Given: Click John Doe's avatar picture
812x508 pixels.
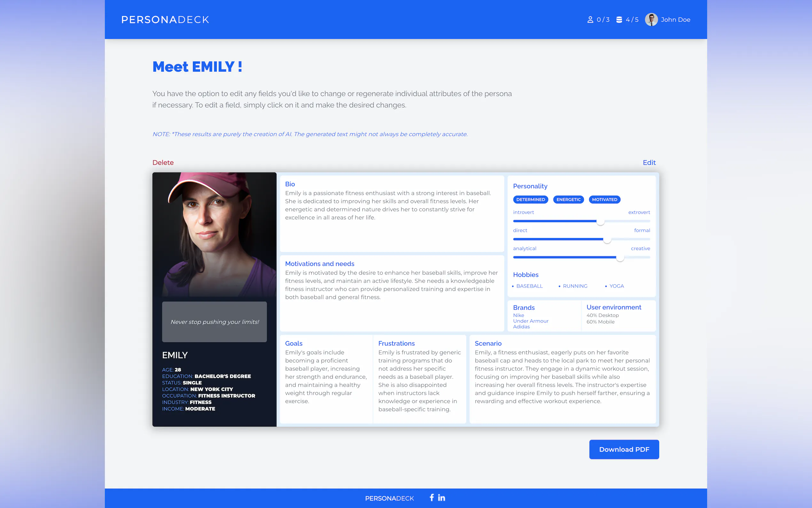Looking at the screenshot, I should 651,20.
